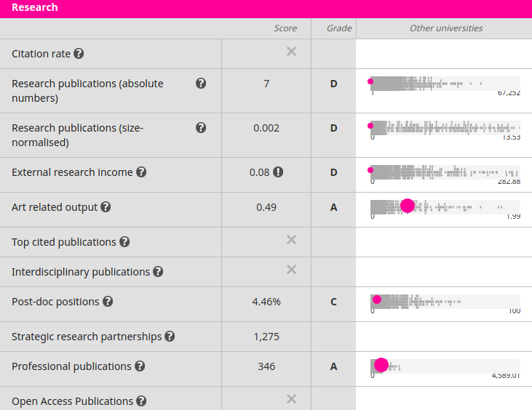
Task: Show help for Strategic research partnerships
Action: [x=170, y=337]
